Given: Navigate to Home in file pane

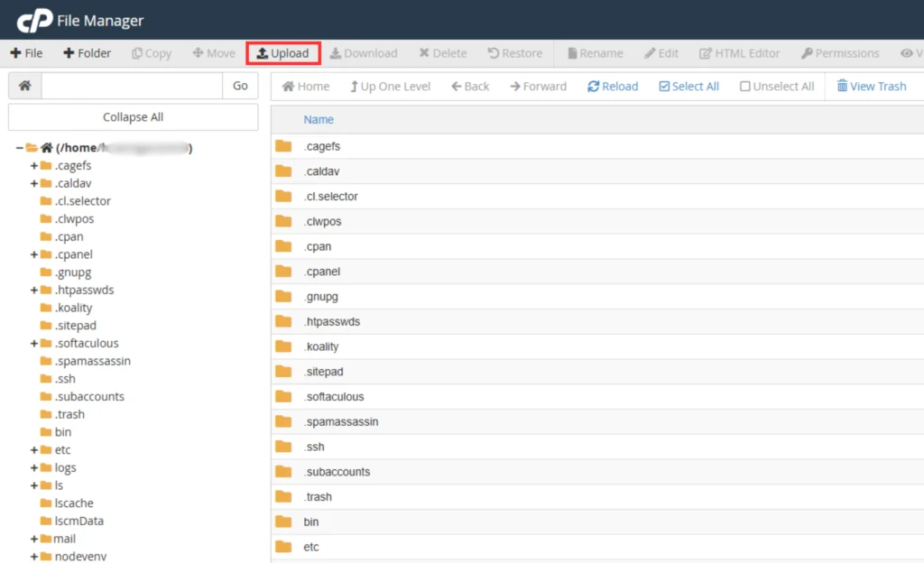Looking at the screenshot, I should [306, 87].
